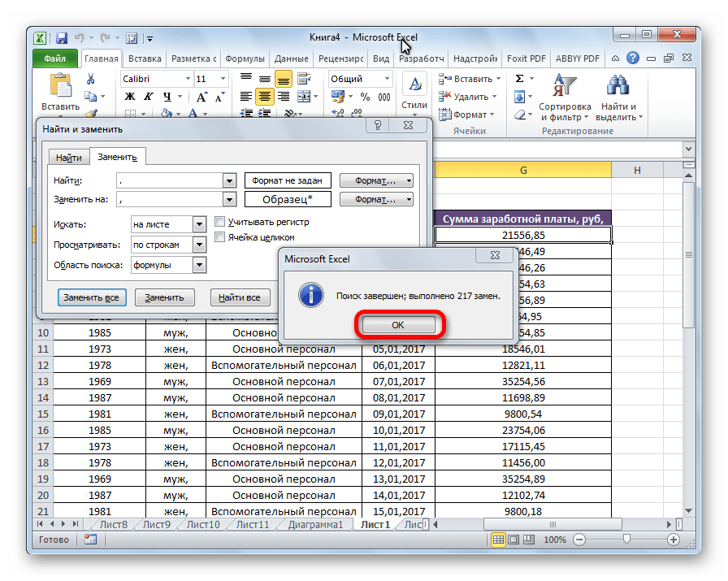The image size is (728, 581).
Task: Switch to Page Layout view in status bar
Action: pos(513,540)
